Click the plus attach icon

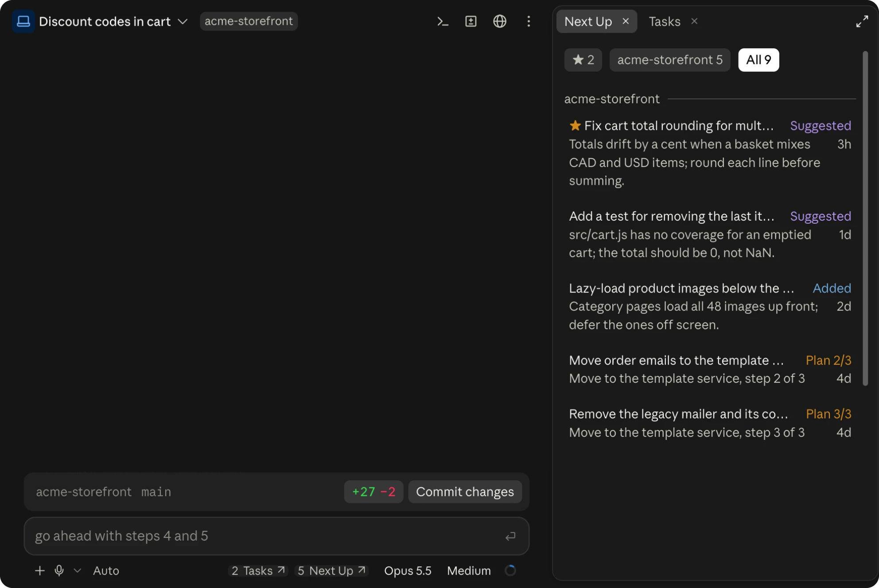(x=39, y=571)
